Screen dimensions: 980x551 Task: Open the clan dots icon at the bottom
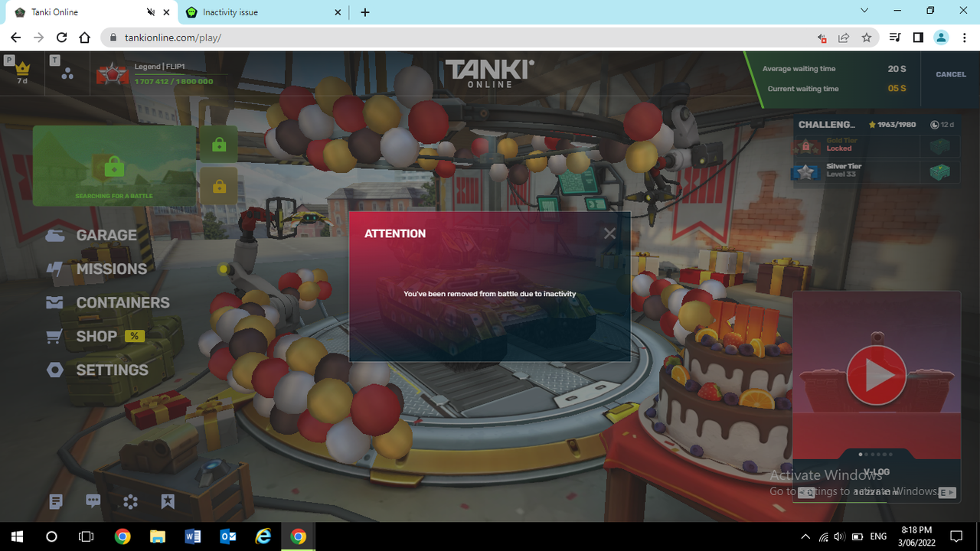coord(131,502)
